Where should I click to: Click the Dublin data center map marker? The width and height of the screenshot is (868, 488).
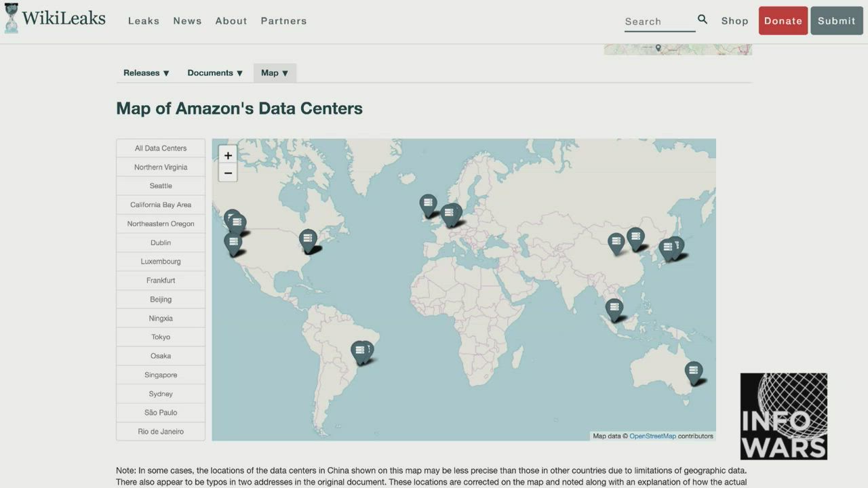coord(428,203)
